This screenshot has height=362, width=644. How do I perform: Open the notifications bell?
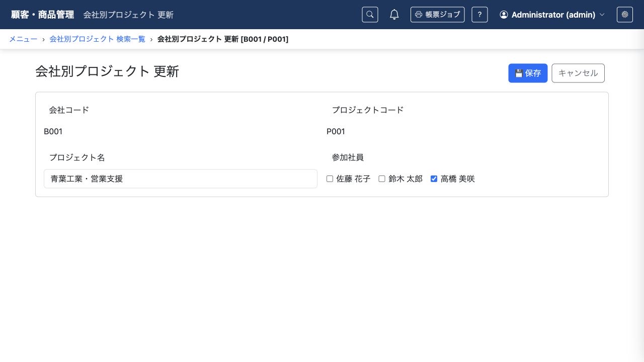pyautogui.click(x=394, y=15)
